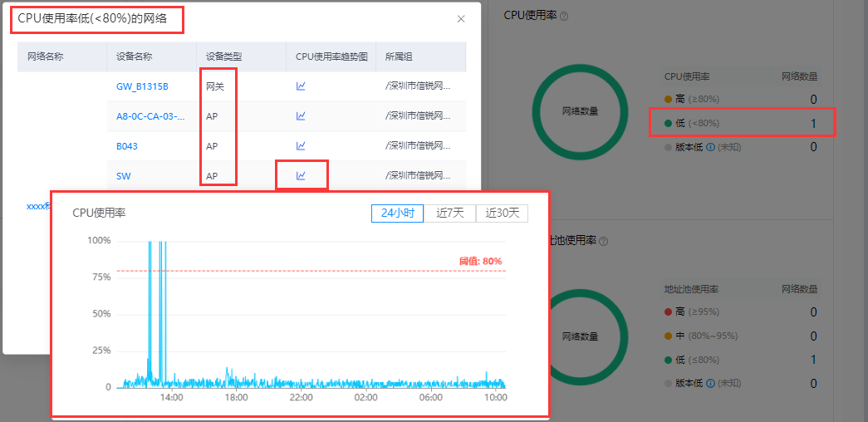The width and height of the screenshot is (868, 422).
Task: Open device link GW_B1315B
Action: click(142, 86)
